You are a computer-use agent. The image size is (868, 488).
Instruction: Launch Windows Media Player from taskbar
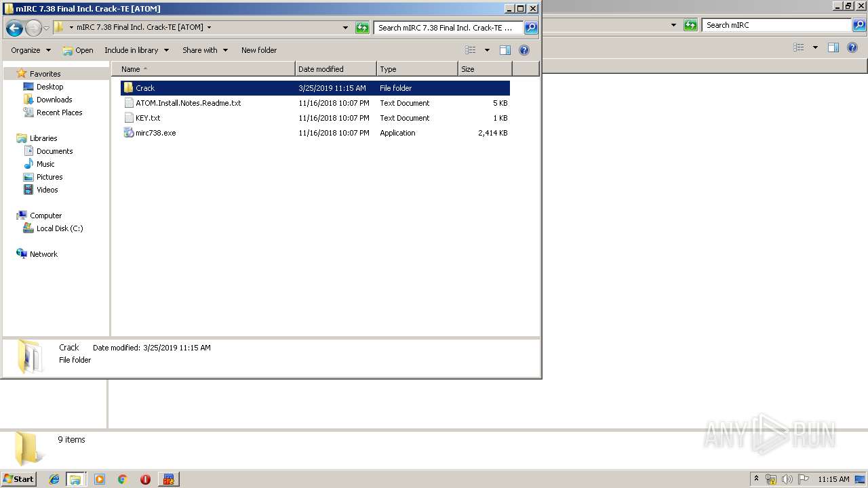[x=100, y=479]
